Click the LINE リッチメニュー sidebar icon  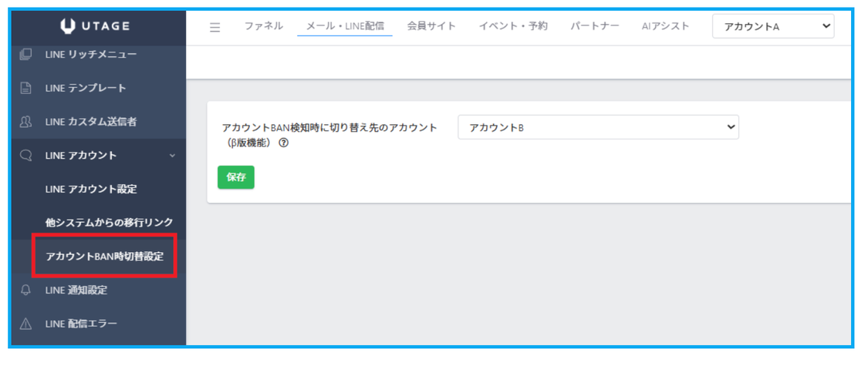25,54
